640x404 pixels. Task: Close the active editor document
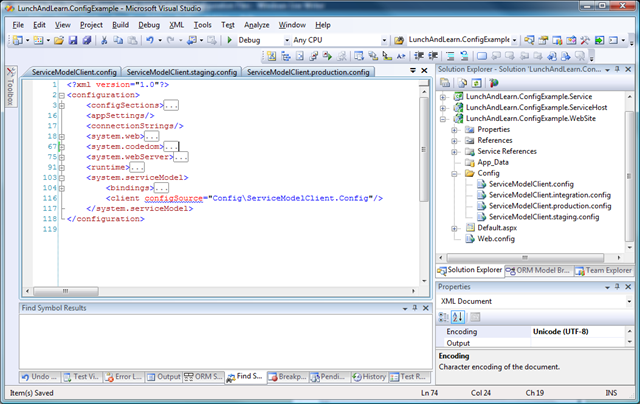424,71
